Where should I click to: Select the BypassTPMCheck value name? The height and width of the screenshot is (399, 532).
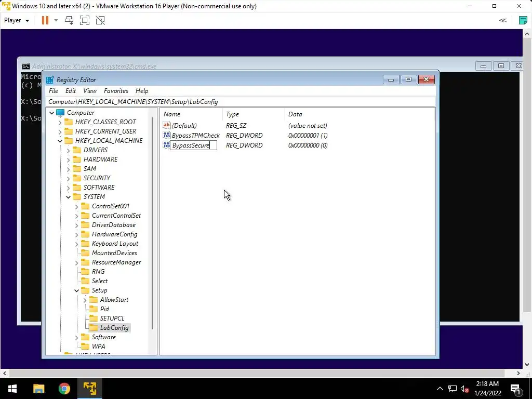tap(196, 136)
